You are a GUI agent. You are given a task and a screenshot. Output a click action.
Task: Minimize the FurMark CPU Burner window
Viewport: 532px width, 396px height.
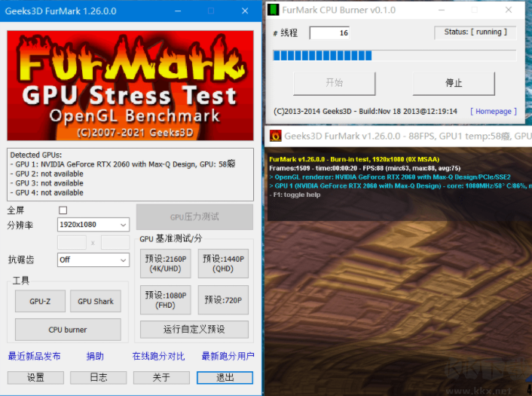442,10
